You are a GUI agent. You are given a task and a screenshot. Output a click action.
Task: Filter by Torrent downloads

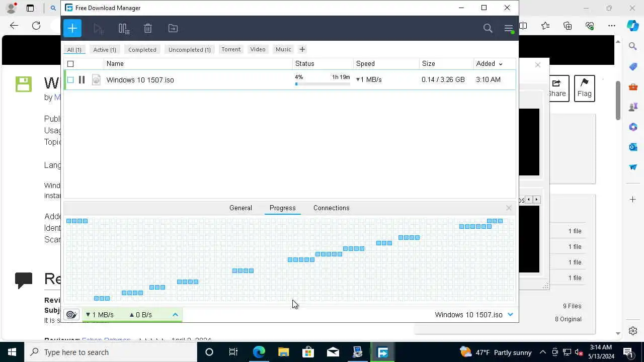(x=231, y=49)
